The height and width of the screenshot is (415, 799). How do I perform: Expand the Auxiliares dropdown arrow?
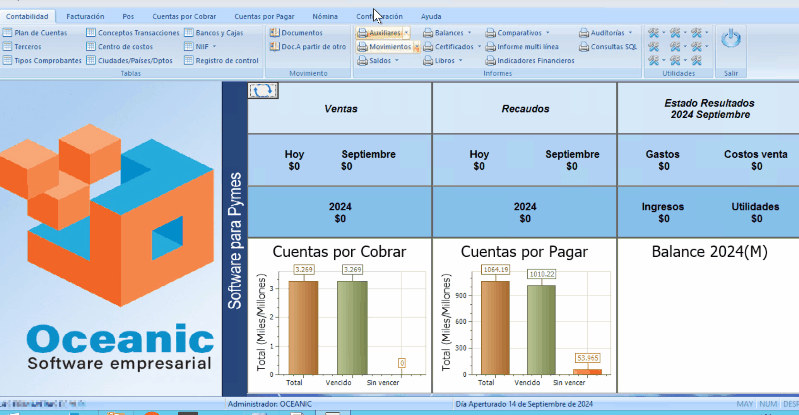pos(406,33)
